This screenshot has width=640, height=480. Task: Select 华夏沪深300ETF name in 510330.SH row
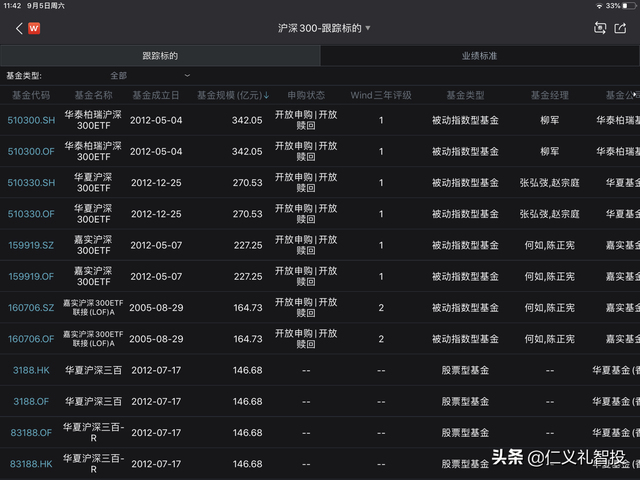[x=93, y=182]
